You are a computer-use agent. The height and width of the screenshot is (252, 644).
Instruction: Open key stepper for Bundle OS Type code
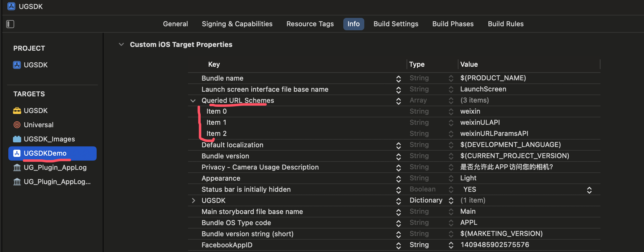pos(399,223)
